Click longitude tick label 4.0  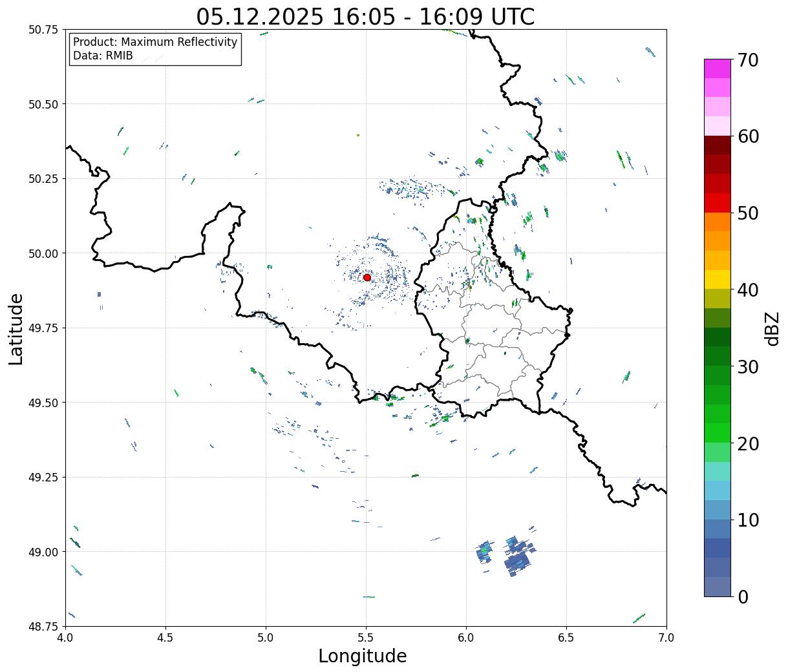click(65, 637)
